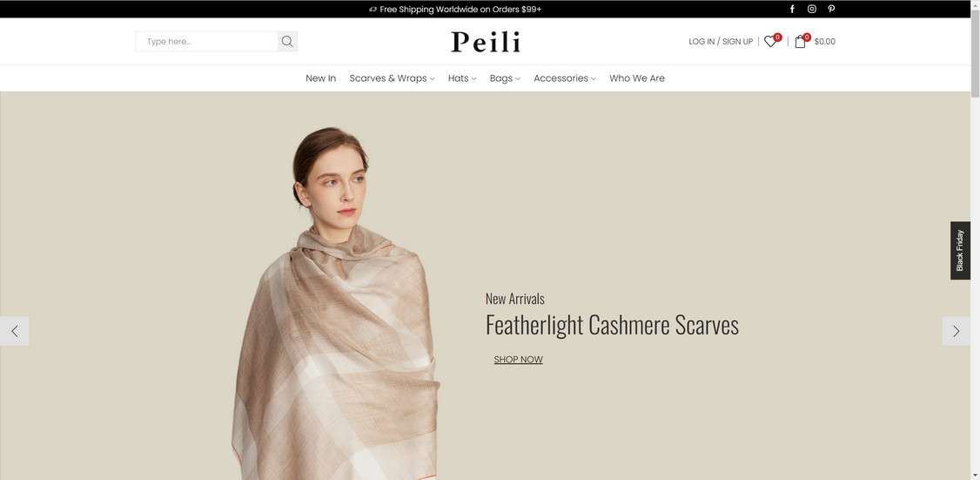This screenshot has width=980, height=480.
Task: Click the Peili logo
Action: pos(486,42)
